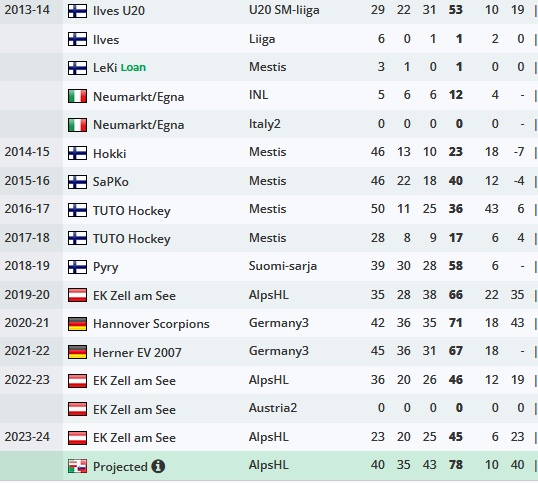Click Finland flag beside Ilves U20
Screen dimensions: 538x483
[x=77, y=11]
